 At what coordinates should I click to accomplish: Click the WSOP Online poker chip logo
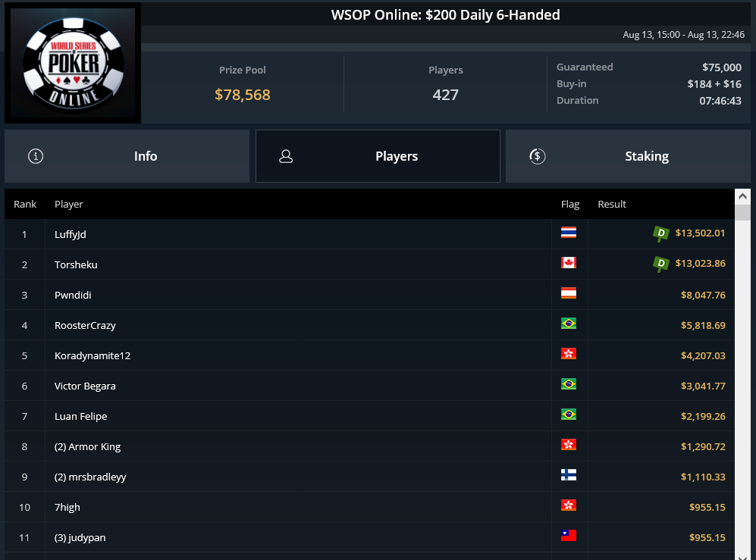pos(74,63)
